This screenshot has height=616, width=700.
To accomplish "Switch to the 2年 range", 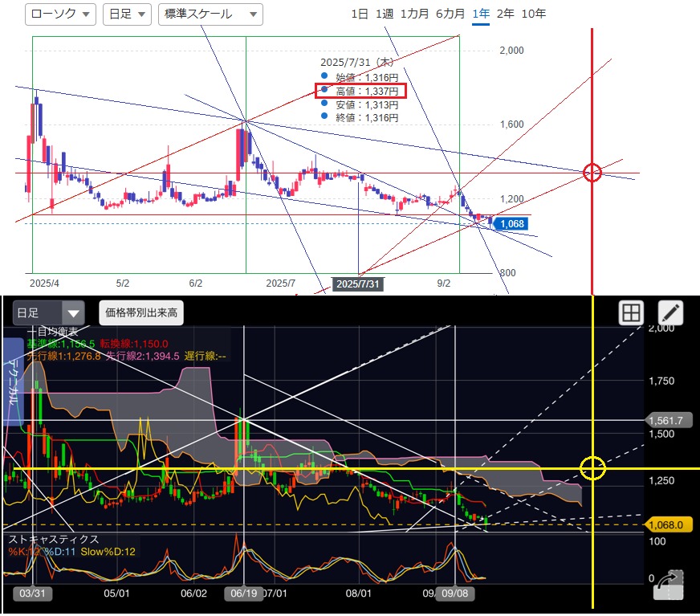I will click(x=505, y=14).
